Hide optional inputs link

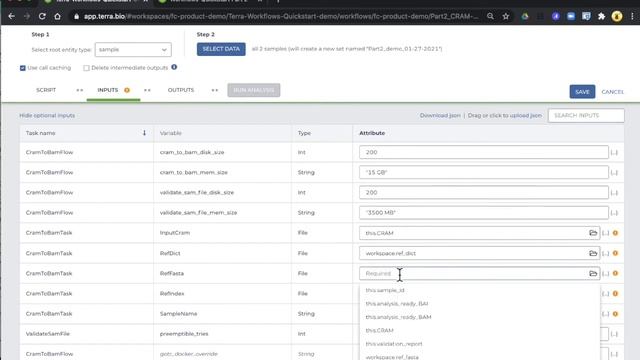[47, 116]
